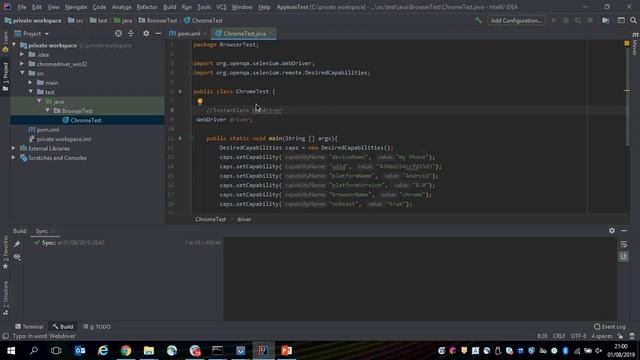Screen dimensions: 640x360
Task: Collapse the BrowserTest package
Action: (x=48, y=111)
